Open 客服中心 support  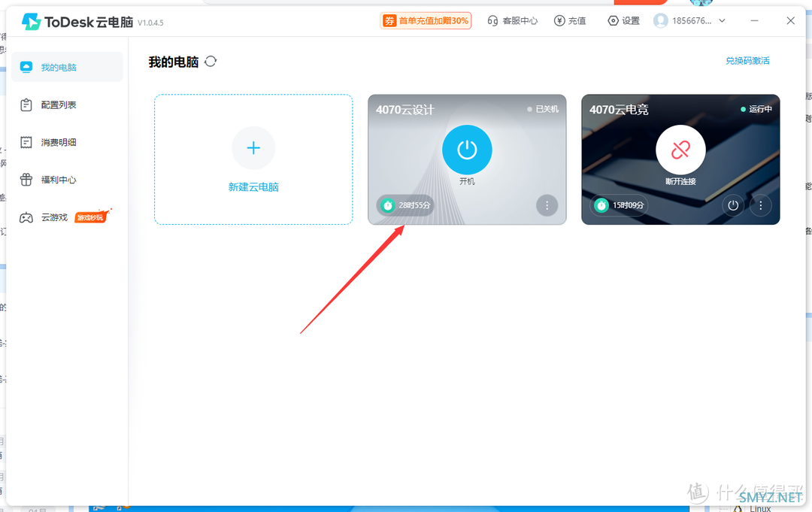pyautogui.click(x=513, y=21)
